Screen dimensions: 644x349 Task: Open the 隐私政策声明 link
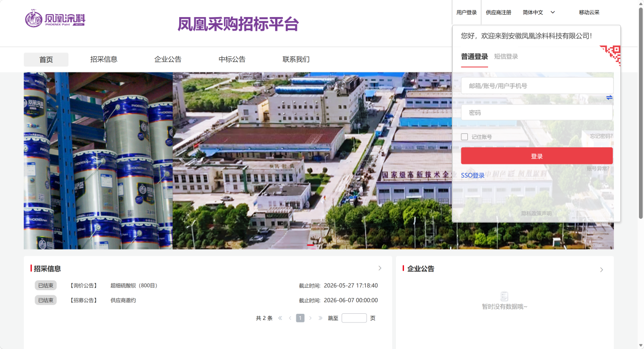[536, 214]
